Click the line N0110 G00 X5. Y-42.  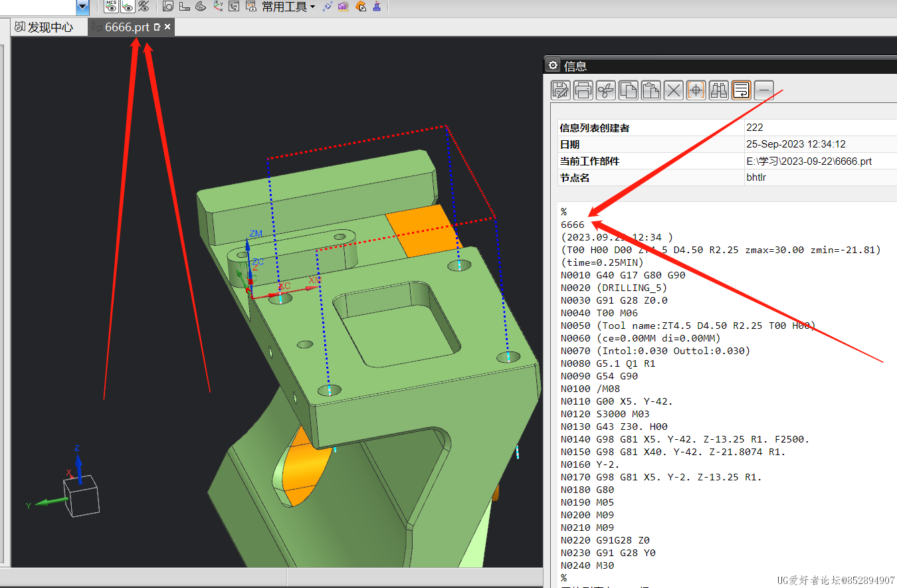coord(617,401)
